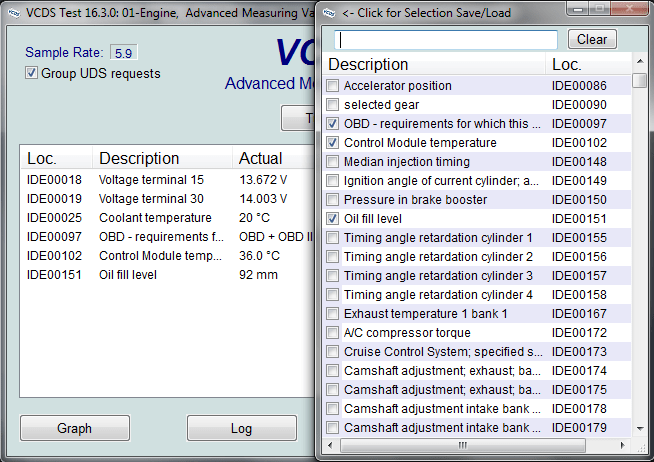The width and height of the screenshot is (654, 462).
Task: Toggle the Group UDS requests checkbox
Action: pos(31,73)
